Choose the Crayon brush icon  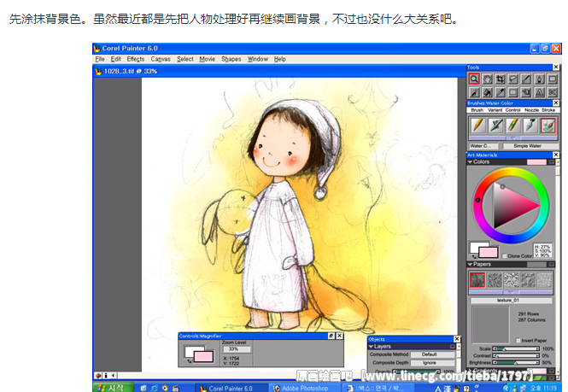pyautogui.click(x=513, y=126)
